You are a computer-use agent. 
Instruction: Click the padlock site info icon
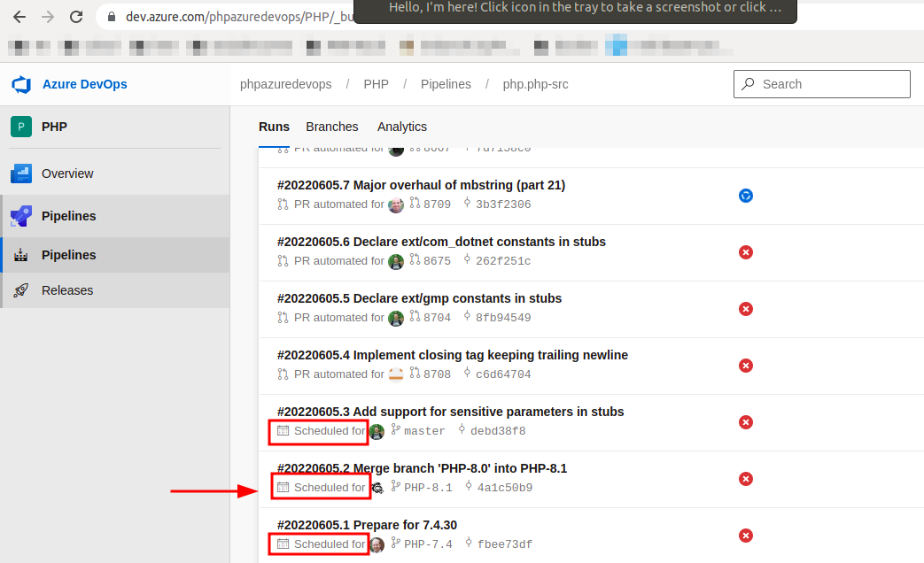112,17
